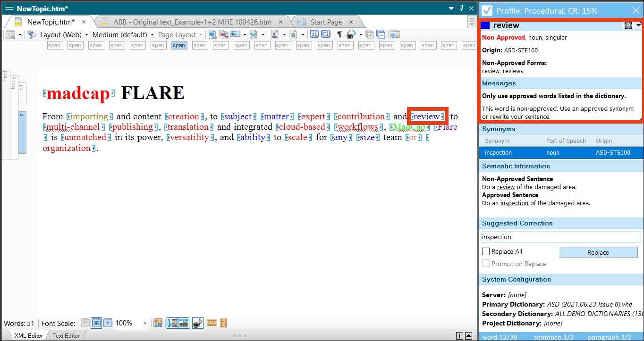Toggle the vertical ruler icon
Image resolution: width=644 pixels, height=341 pixels.
coord(224,323)
